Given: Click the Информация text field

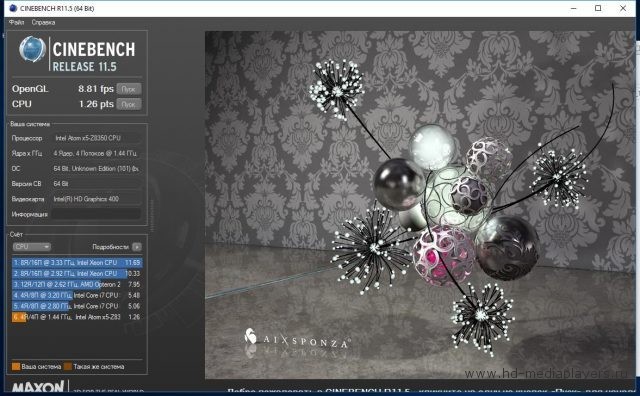Looking at the screenshot, I should point(96,214).
